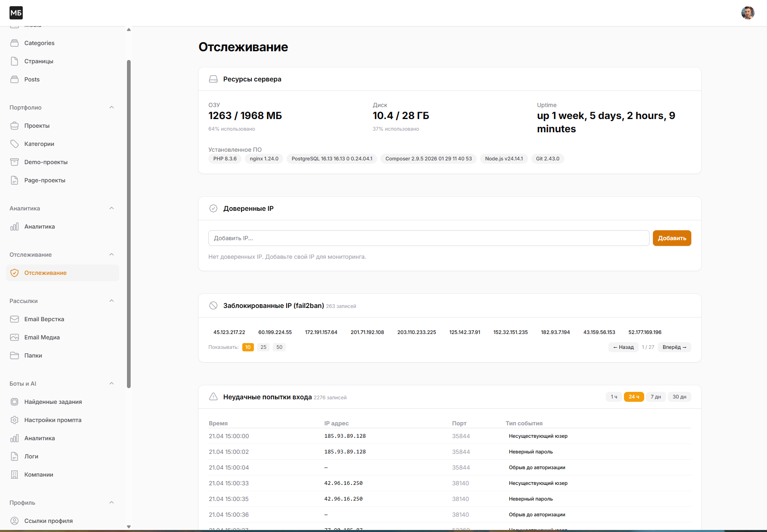Collapse the Портфолио section

(x=112, y=107)
